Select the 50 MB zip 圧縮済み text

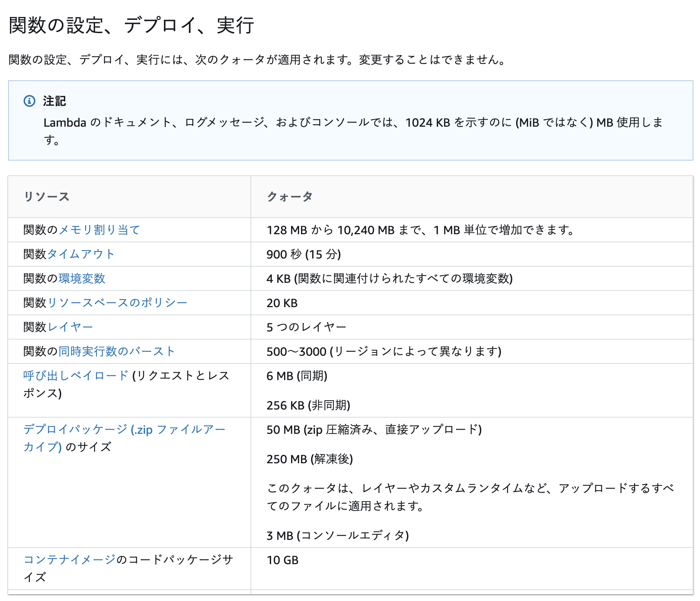tap(374, 429)
